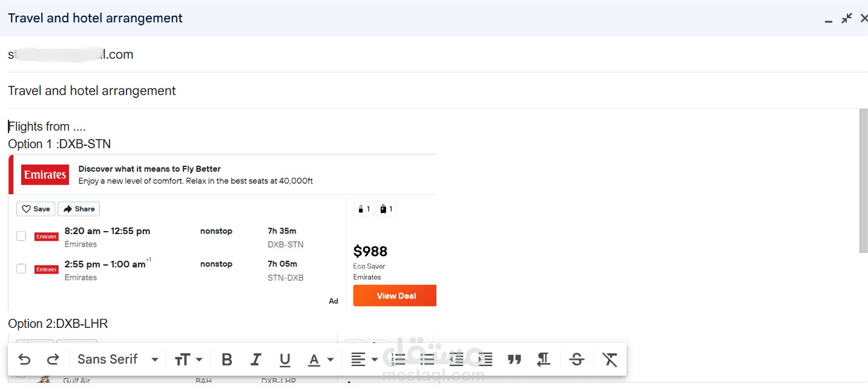Open the text alignment dropdown

point(364,360)
